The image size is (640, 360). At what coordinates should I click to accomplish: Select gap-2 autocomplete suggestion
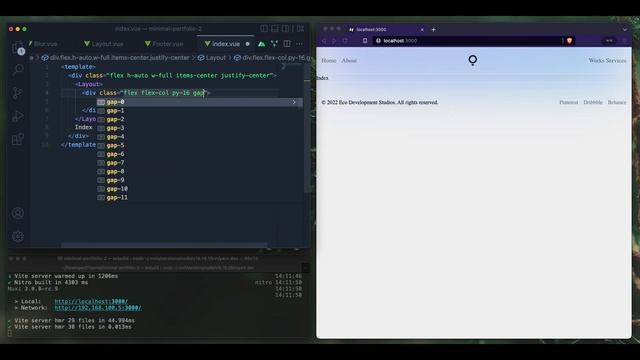[x=199, y=119]
